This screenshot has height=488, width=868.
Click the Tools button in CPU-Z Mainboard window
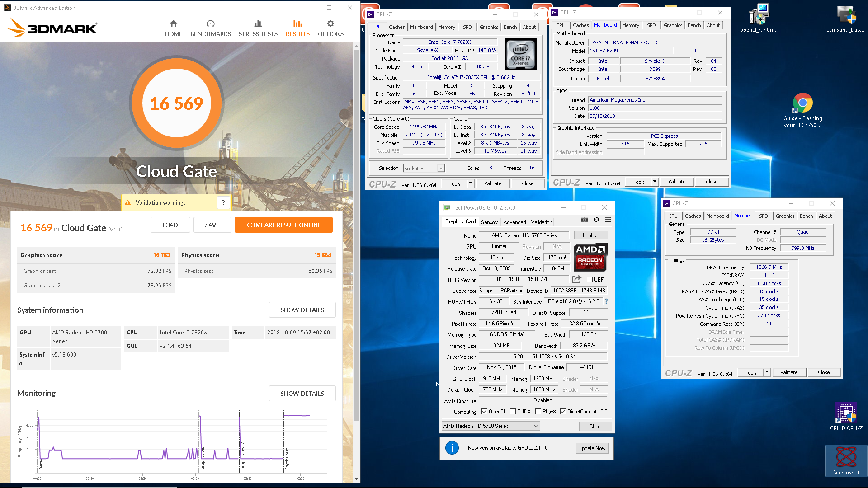click(638, 182)
